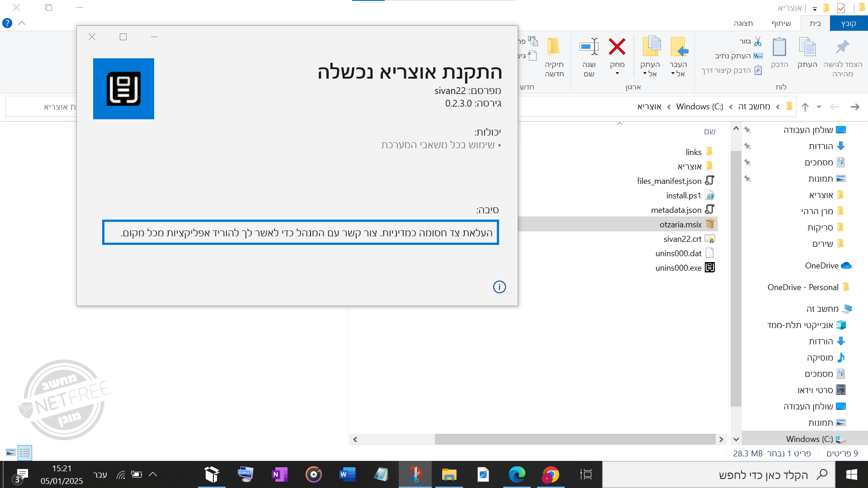Click the Explorer search field

pyautogui.click(x=41, y=107)
